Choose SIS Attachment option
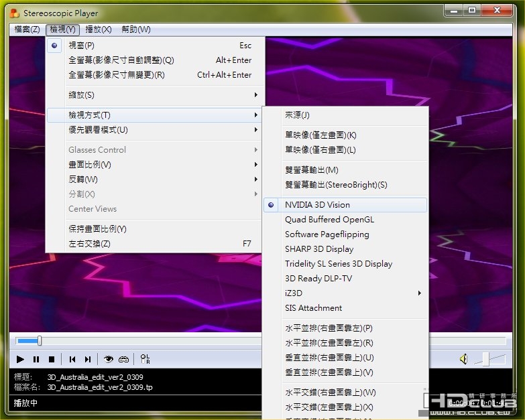Image resolution: width=525 pixels, height=420 pixels. (345, 307)
